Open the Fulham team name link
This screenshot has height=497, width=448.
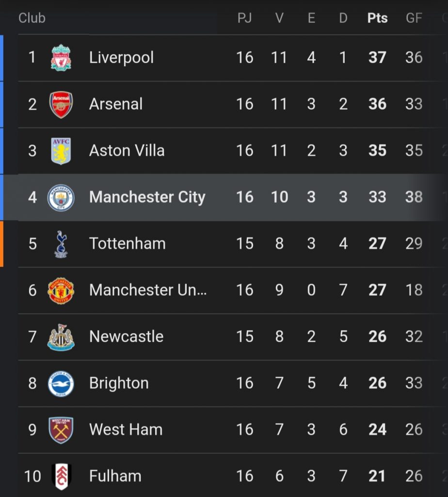coord(115,476)
